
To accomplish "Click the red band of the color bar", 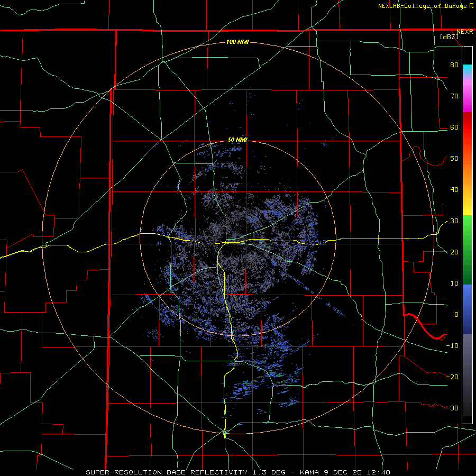I will pyautogui.click(x=467, y=127).
